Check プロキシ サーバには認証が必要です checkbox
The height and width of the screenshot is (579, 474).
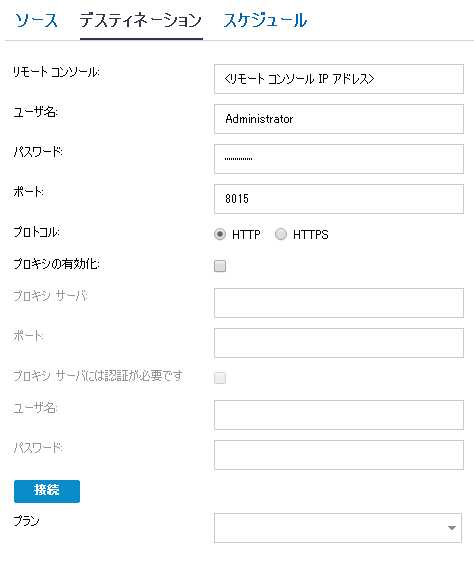coord(220,378)
